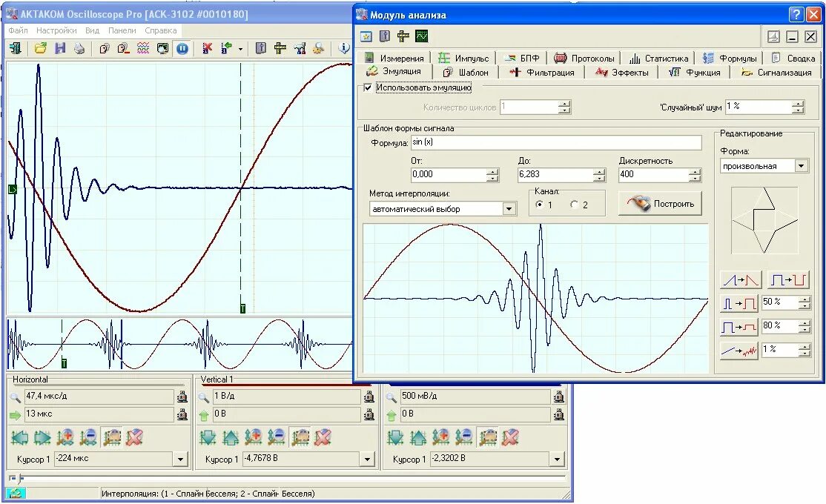
Task: Click the Построить button
Action: tap(661, 204)
